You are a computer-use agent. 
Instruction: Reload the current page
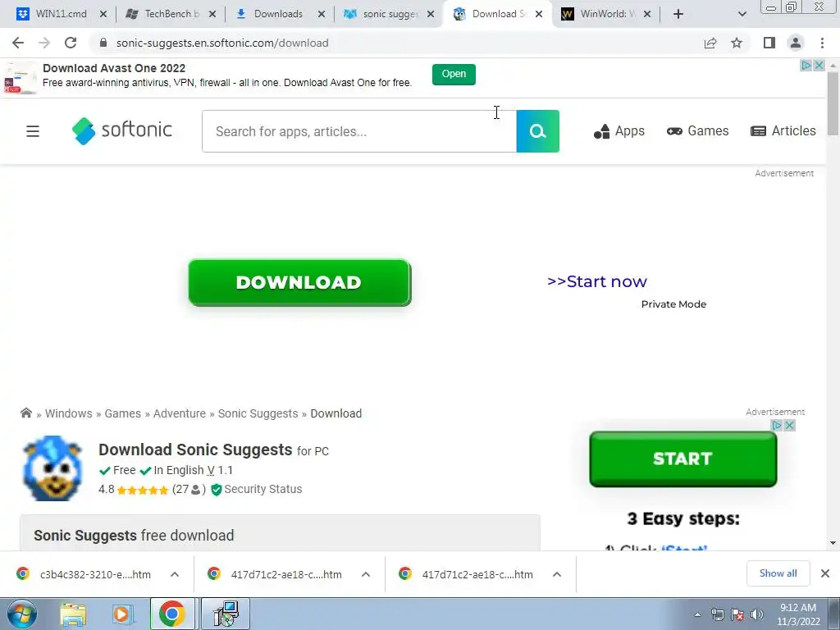pyautogui.click(x=71, y=43)
